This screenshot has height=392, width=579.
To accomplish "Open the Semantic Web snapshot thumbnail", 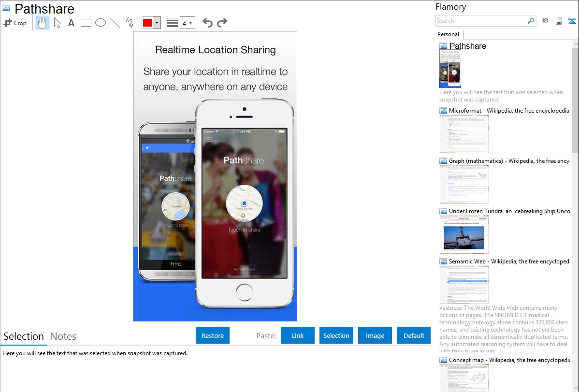I will (464, 285).
